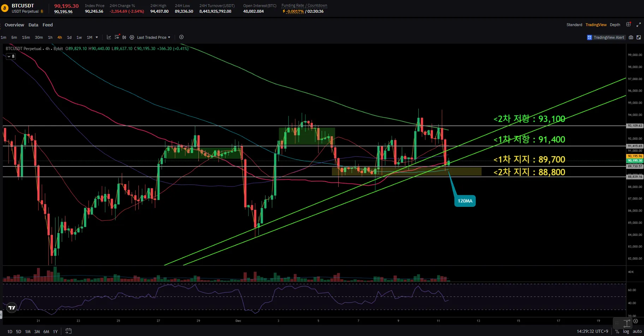644x336 pixels.
Task: Click the 14:29:32 UTC+9 timezone clock
Action: pos(592,331)
